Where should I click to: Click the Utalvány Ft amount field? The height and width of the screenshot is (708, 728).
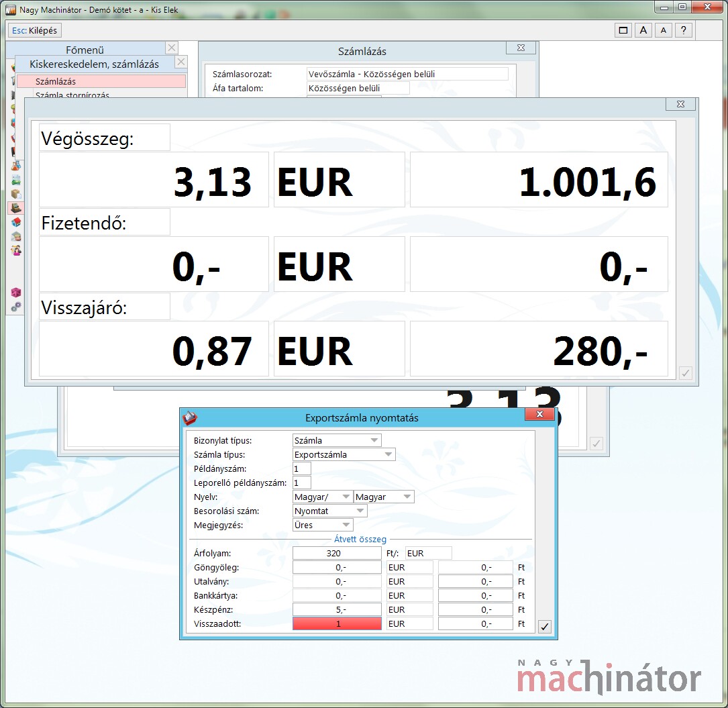click(476, 581)
